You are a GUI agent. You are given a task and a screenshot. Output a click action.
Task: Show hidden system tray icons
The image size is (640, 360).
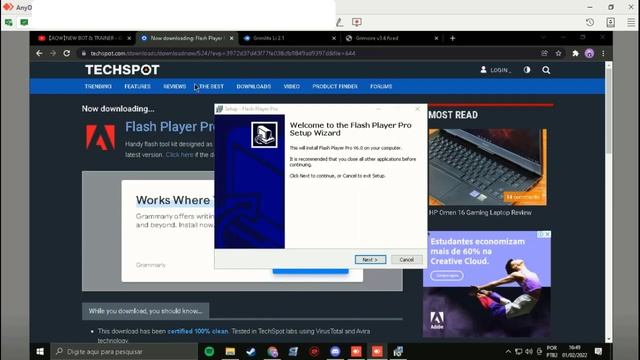508,351
